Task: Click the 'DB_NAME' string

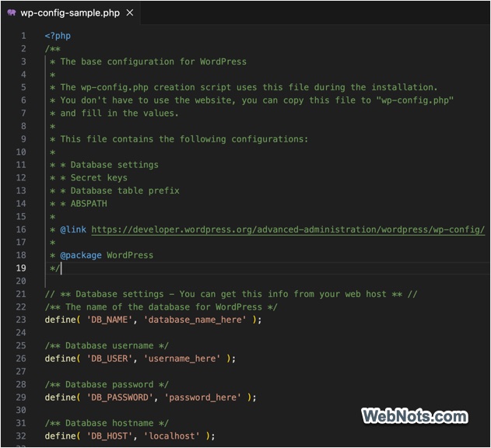Action: [x=109, y=320]
